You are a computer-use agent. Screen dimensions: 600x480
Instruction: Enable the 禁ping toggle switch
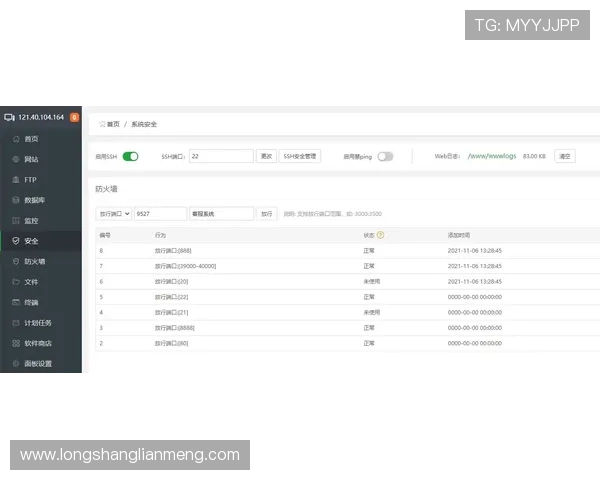pyautogui.click(x=385, y=156)
